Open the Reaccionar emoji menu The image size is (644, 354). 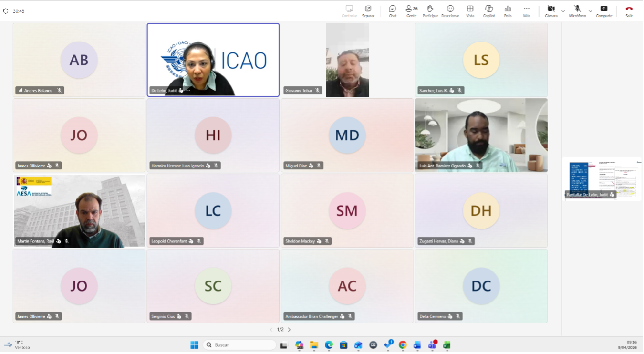450,10
